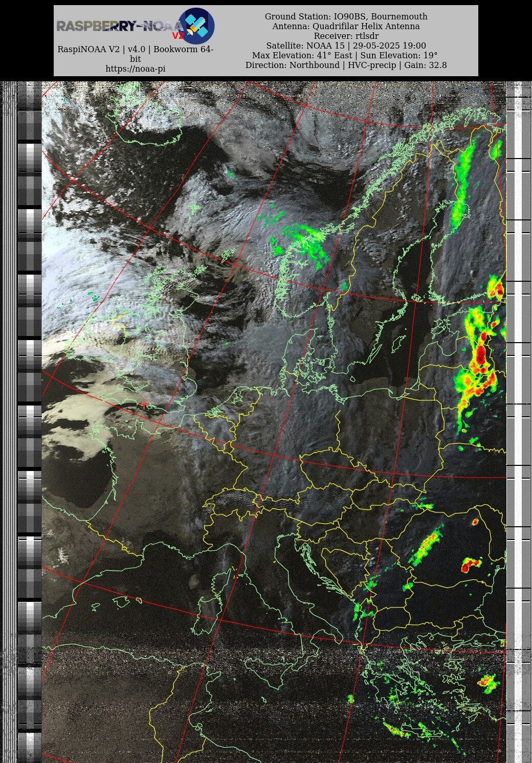
Task: Click the Raspberry-NOAA V2 satellite logo icon
Action: [196, 26]
